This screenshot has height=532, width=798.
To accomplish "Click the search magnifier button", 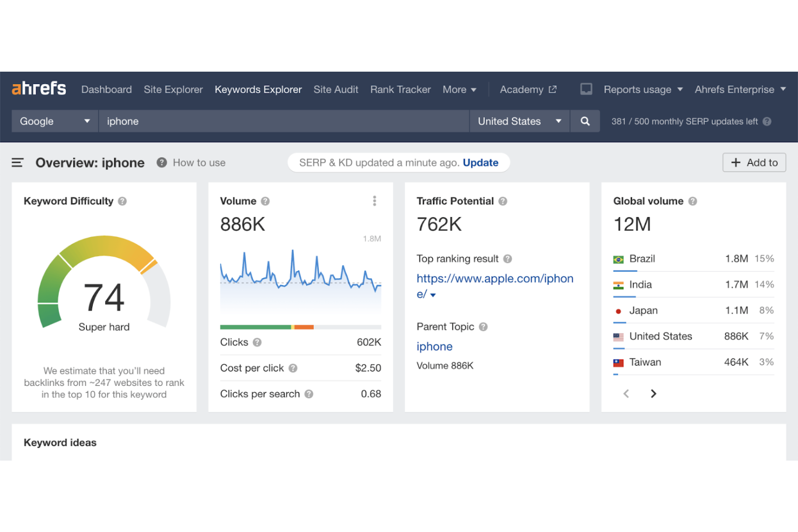I will pyautogui.click(x=585, y=121).
